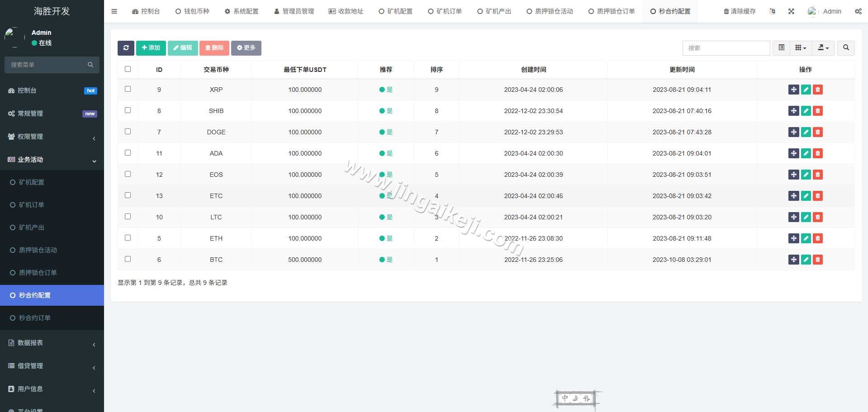
Task: Toggle detail view icon beside search box
Action: pyautogui.click(x=781, y=48)
